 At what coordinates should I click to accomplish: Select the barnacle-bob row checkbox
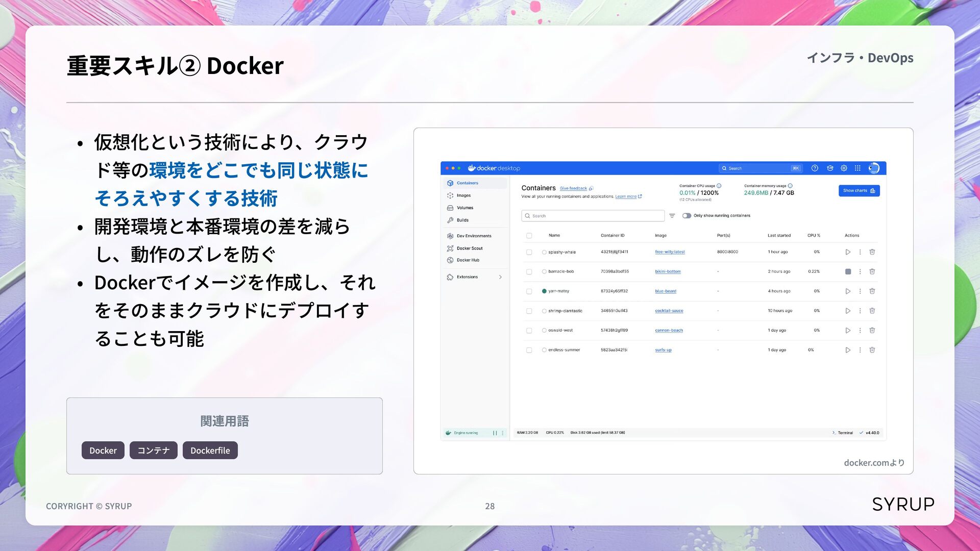(529, 271)
